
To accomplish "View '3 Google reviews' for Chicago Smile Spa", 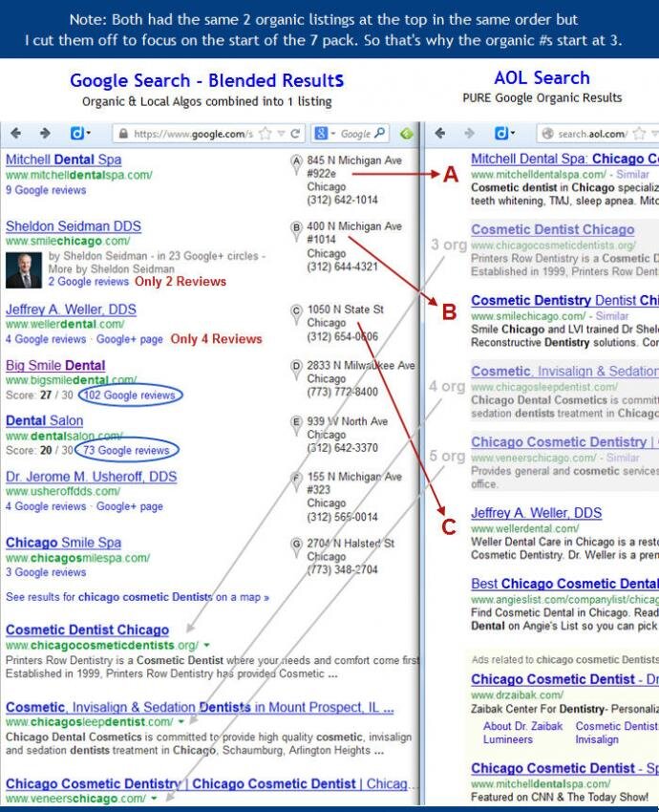I will 46,572.
